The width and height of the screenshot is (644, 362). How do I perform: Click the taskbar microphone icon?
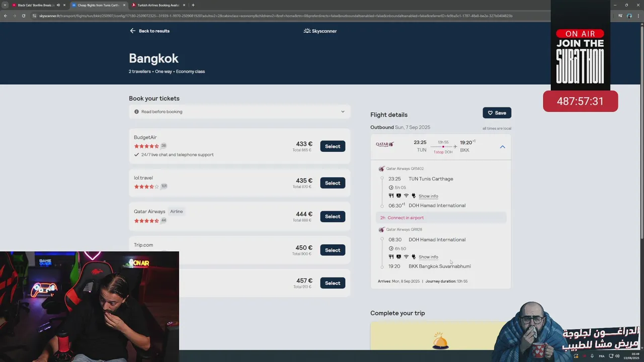(593, 356)
